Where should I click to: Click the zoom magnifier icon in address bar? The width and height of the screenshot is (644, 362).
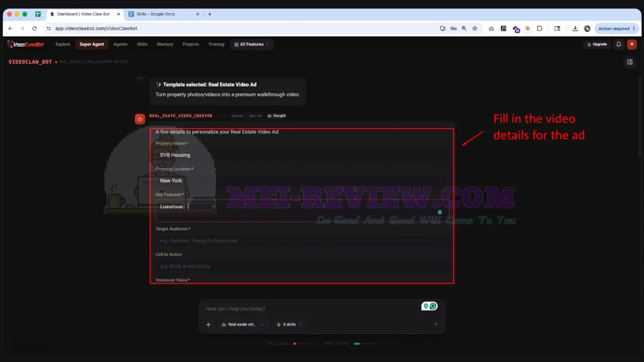pyautogui.click(x=464, y=28)
